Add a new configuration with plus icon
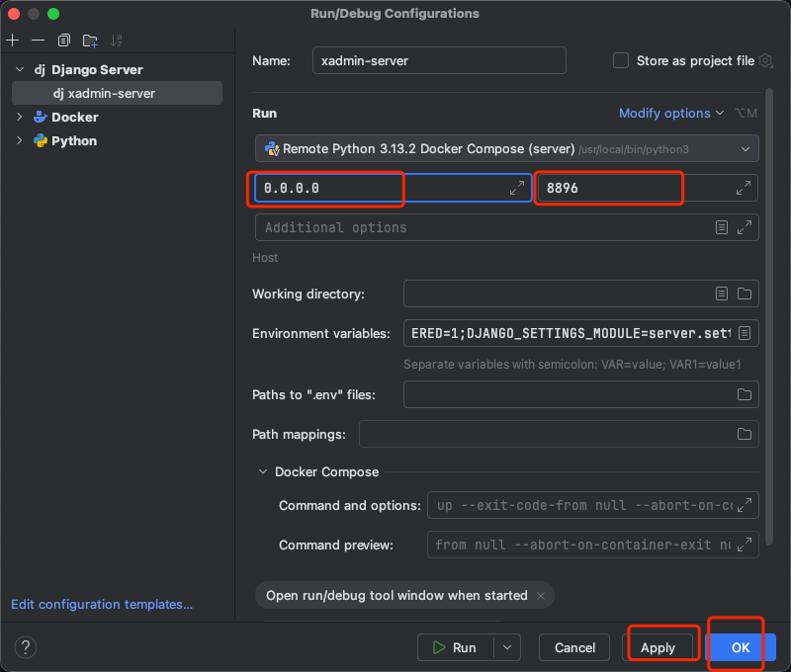Viewport: 791px width, 672px height. coord(13,41)
